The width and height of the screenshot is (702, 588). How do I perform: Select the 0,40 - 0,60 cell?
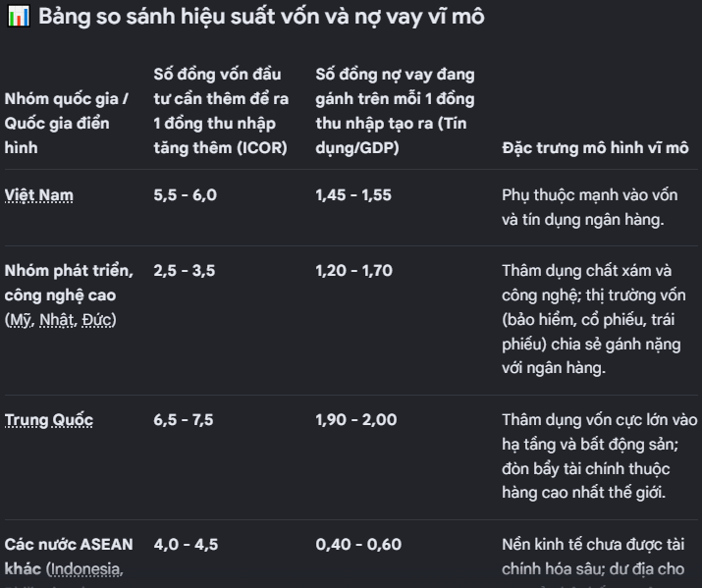click(358, 544)
